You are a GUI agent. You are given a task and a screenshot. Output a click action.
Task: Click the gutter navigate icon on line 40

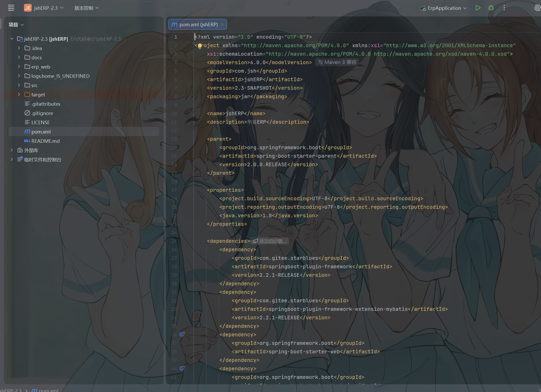tap(182, 368)
